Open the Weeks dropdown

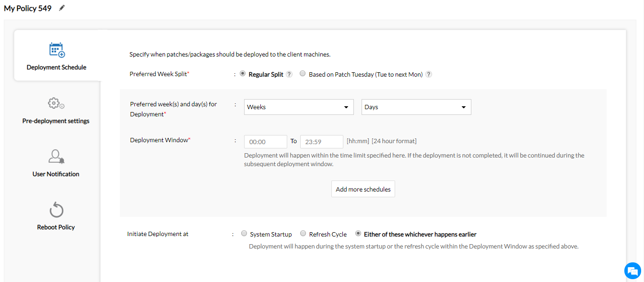[299, 107]
